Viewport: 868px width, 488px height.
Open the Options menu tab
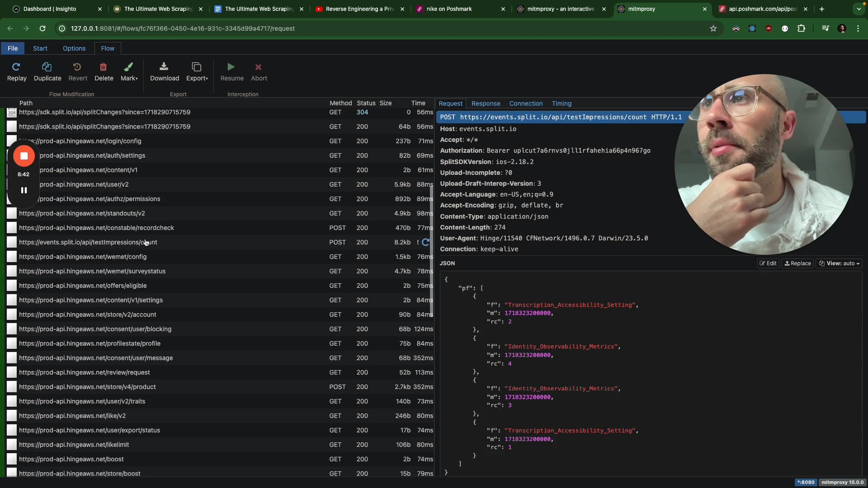pyautogui.click(x=74, y=48)
